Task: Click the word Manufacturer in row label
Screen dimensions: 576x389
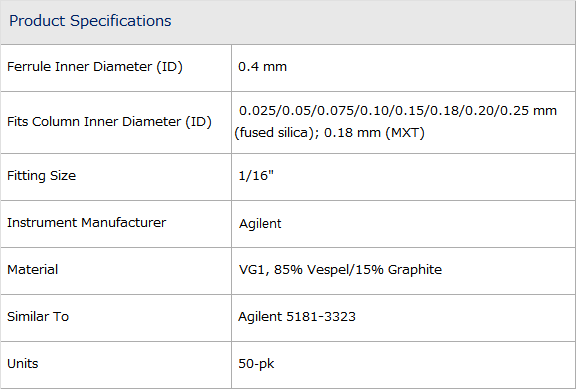Action: (x=124, y=223)
